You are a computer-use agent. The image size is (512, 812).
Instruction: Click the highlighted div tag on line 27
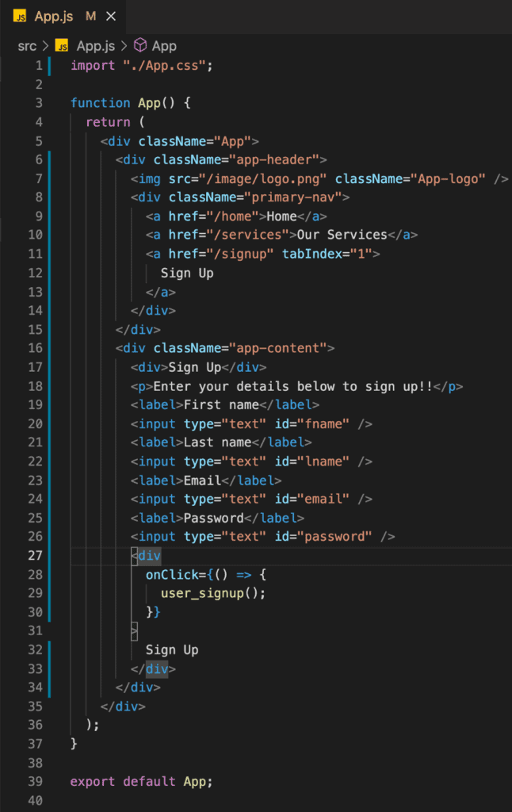coord(149,556)
